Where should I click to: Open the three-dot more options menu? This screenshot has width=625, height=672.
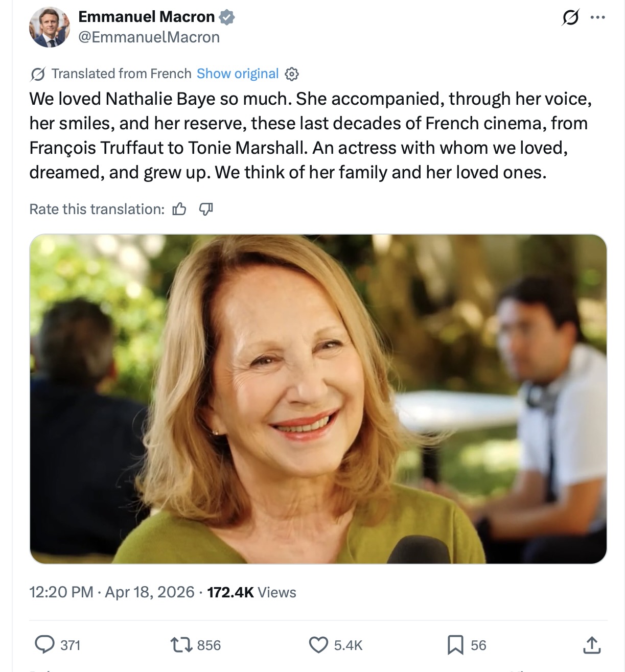coord(597,18)
